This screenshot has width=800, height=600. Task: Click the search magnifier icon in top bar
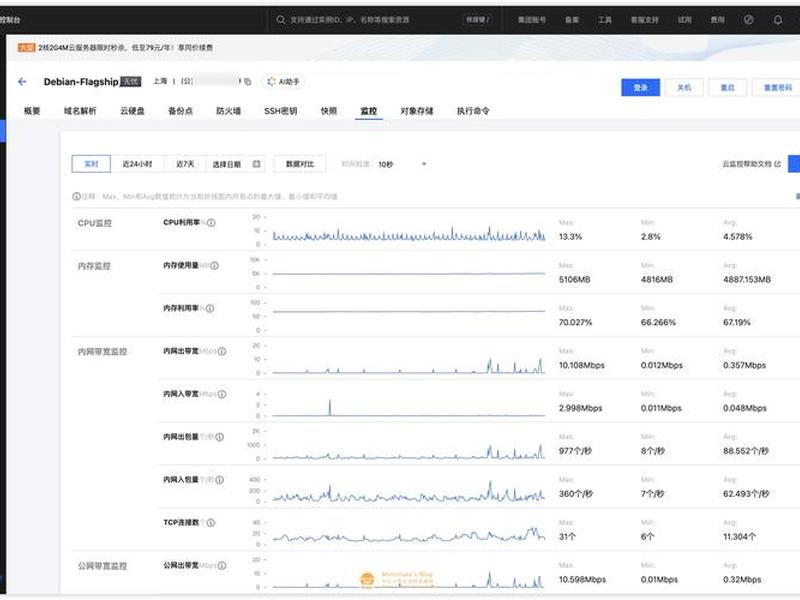click(x=281, y=20)
